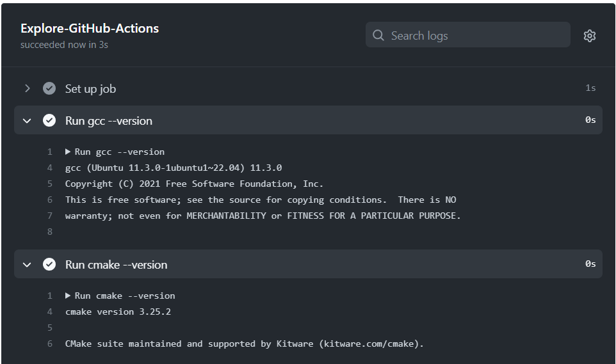
Task: Click the Run cmake --version success check icon
Action: (49, 264)
